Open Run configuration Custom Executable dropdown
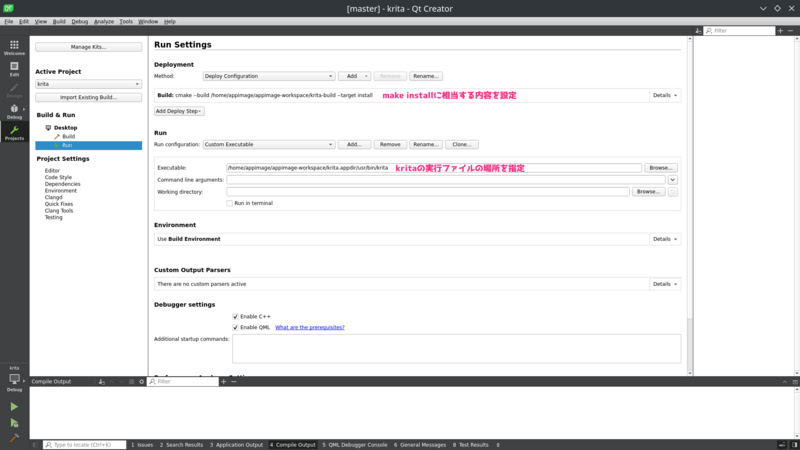 coord(269,144)
